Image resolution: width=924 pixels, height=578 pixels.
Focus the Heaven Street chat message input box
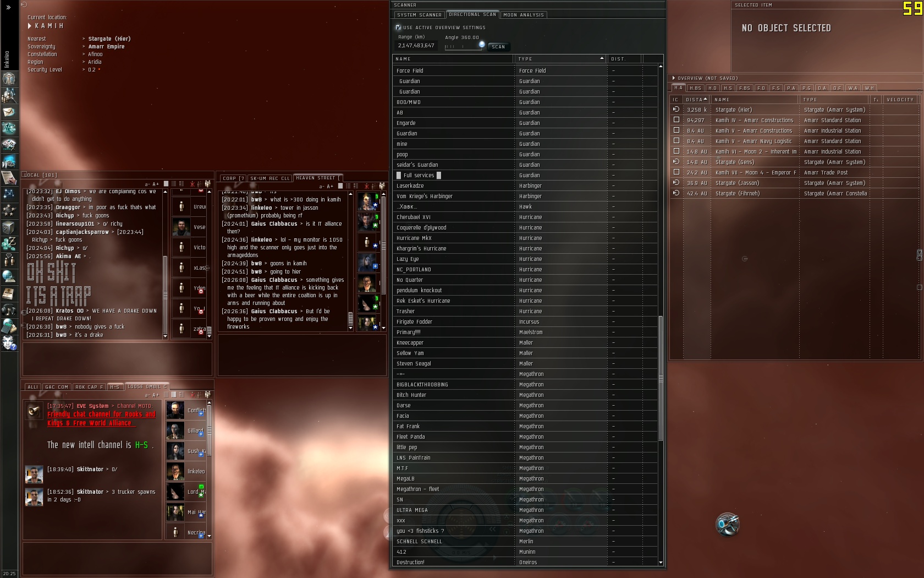coord(302,356)
